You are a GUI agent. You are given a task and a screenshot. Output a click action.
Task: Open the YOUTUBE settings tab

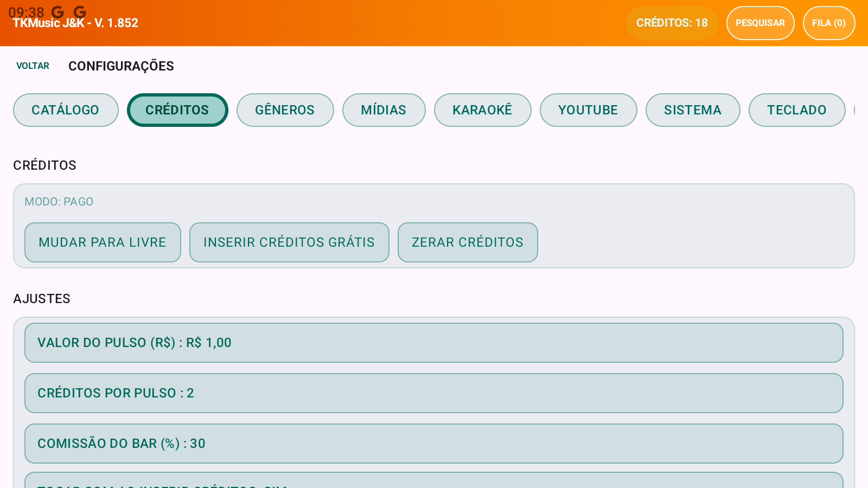coord(588,110)
